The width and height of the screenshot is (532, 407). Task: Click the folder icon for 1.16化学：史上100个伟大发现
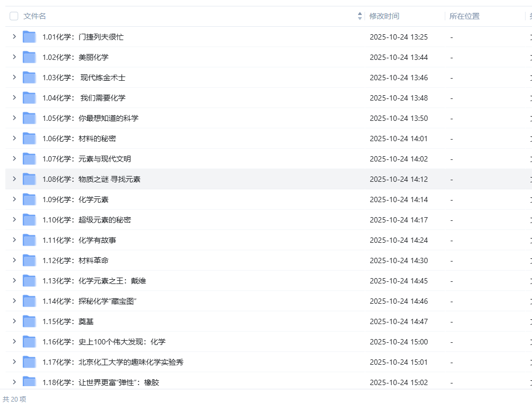click(29, 342)
